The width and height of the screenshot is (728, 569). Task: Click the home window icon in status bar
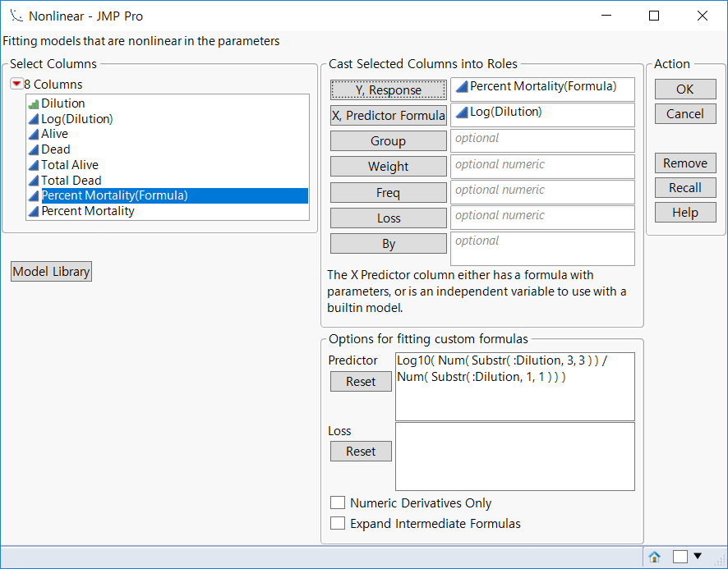click(654, 557)
